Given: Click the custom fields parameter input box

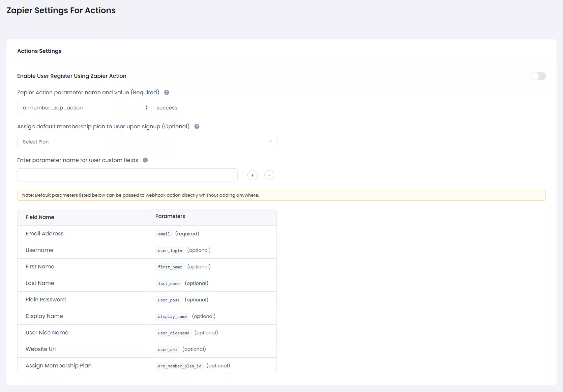Looking at the screenshot, I should tap(127, 175).
